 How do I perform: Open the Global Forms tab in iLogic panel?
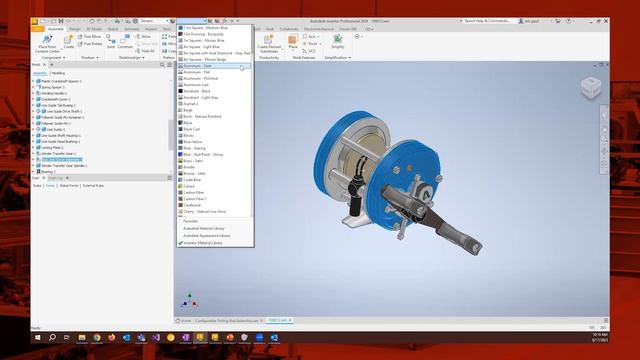(69, 186)
